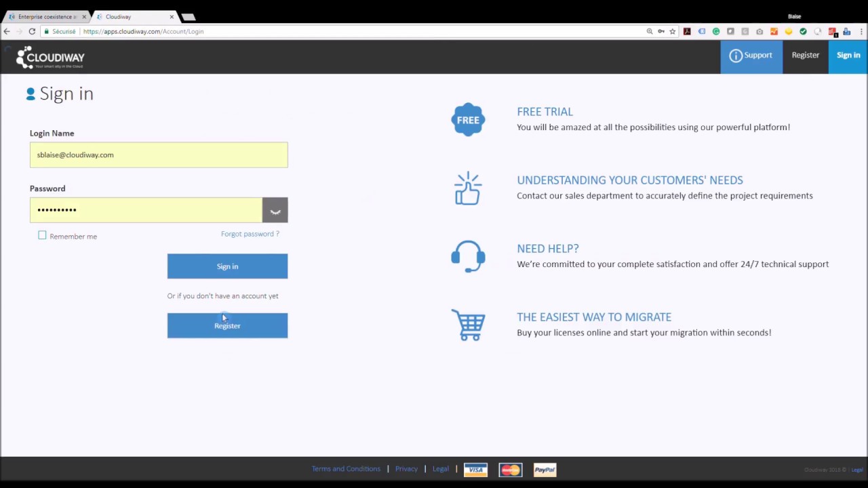The image size is (868, 488).
Task: Select Sign in in the top navigation
Action: tap(848, 56)
